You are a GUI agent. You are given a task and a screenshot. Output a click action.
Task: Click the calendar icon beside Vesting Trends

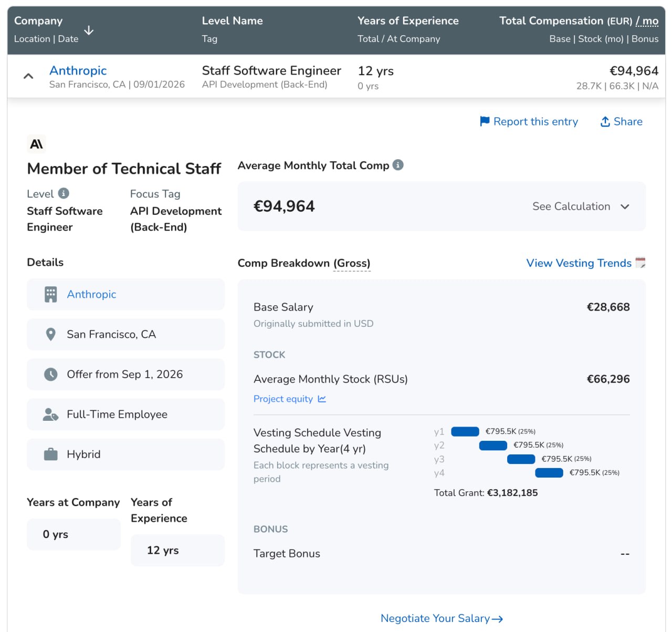(x=640, y=262)
